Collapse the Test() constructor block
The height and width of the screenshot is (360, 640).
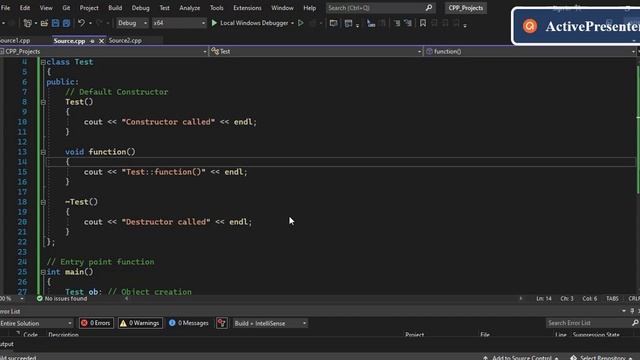(x=43, y=102)
